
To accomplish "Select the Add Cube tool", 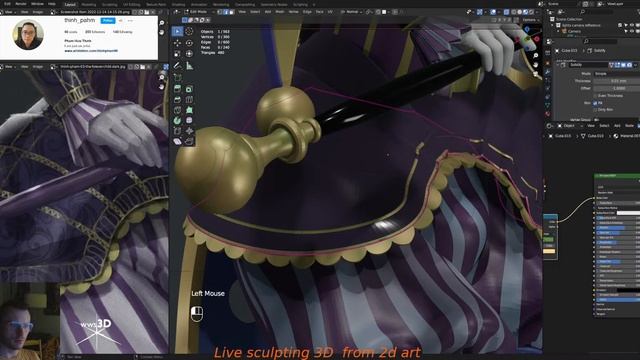I will (x=177, y=77).
